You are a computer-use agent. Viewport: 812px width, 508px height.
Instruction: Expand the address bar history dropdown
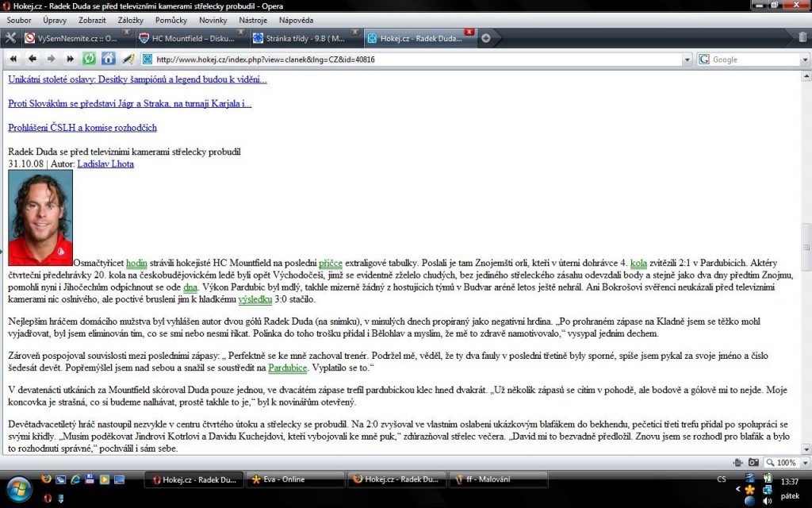[687, 60]
